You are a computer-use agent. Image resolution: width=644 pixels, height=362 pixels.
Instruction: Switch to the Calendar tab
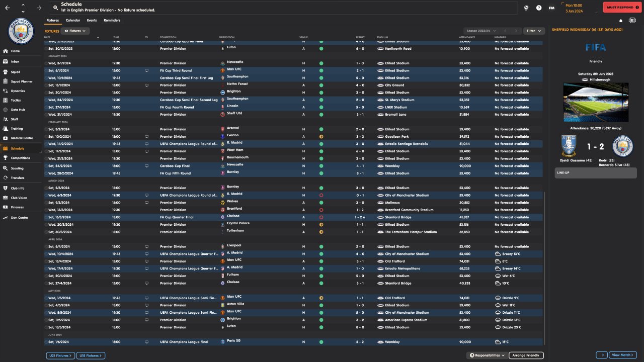point(73,21)
